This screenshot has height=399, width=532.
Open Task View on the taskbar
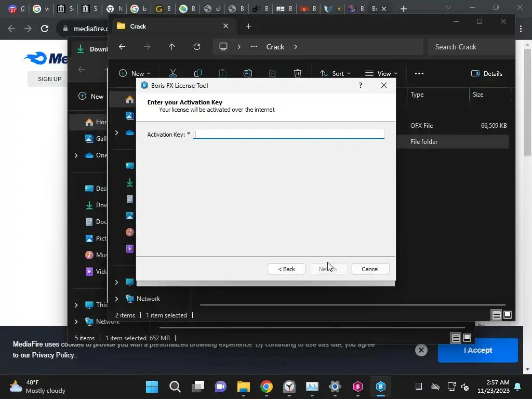pyautogui.click(x=198, y=387)
